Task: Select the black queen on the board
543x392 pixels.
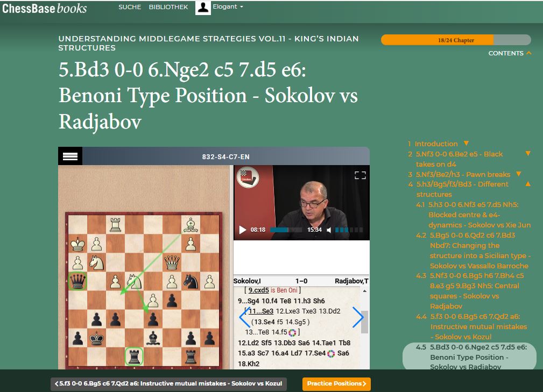Action: [x=78, y=281]
